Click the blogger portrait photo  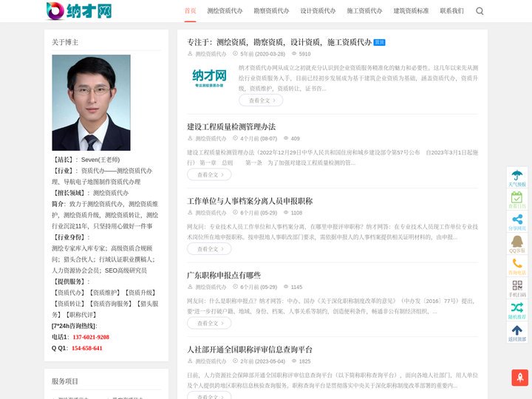(x=91, y=103)
